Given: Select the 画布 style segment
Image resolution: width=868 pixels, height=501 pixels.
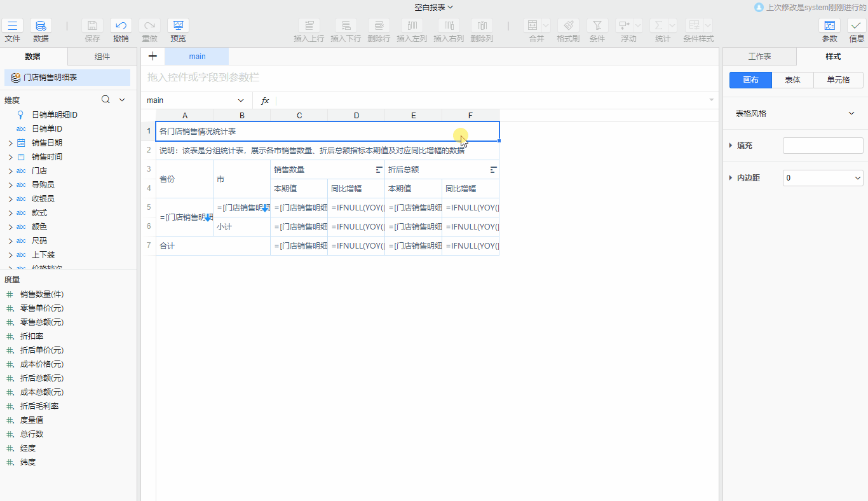Looking at the screenshot, I should [750, 80].
